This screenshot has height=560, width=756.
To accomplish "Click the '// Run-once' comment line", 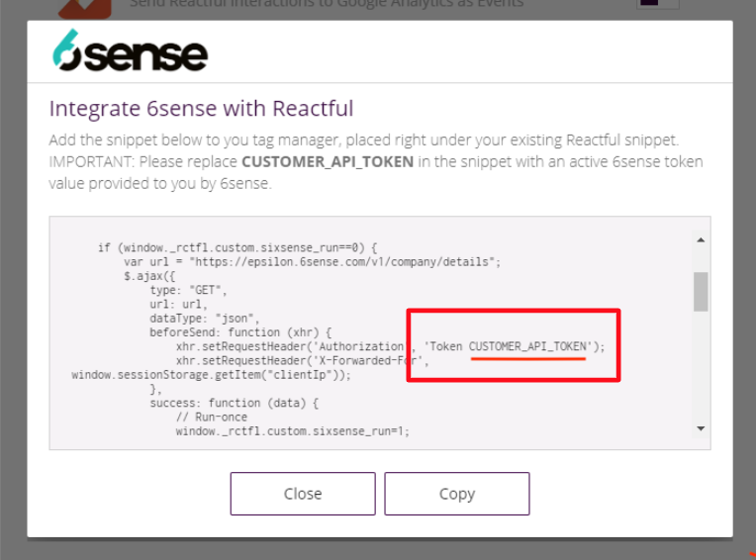I will (x=212, y=417).
